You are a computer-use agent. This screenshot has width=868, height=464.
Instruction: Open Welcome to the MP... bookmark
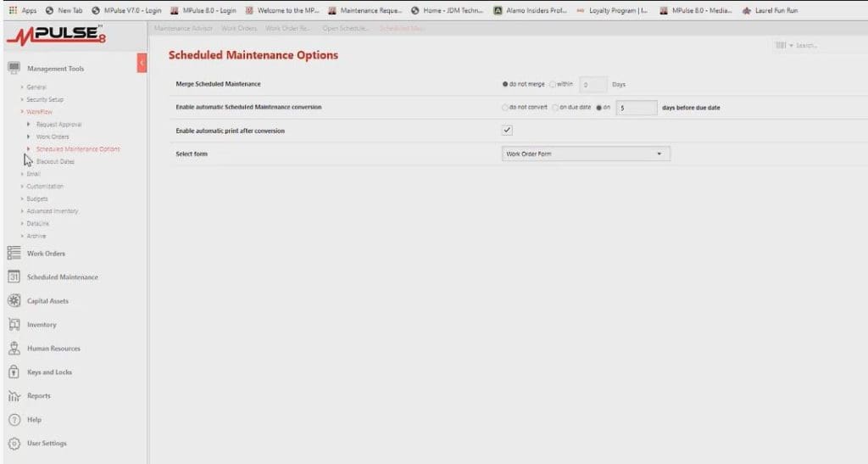(282, 10)
